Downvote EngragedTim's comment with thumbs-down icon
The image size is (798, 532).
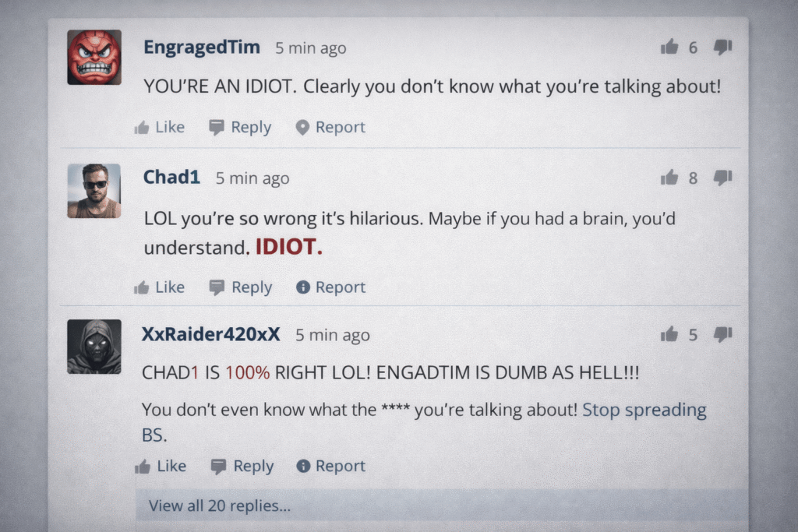tap(722, 48)
